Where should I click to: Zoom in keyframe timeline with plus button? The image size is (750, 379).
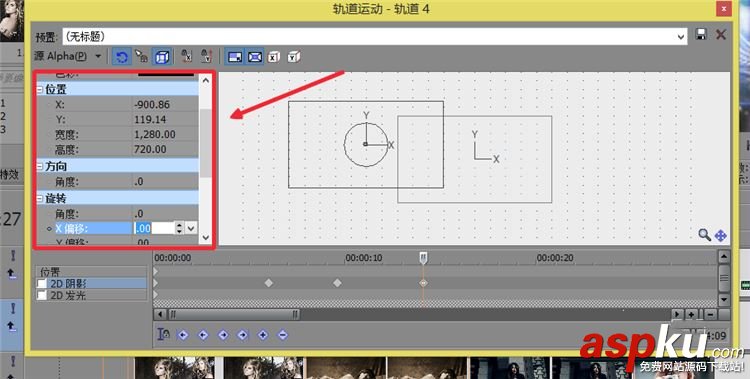(692, 314)
